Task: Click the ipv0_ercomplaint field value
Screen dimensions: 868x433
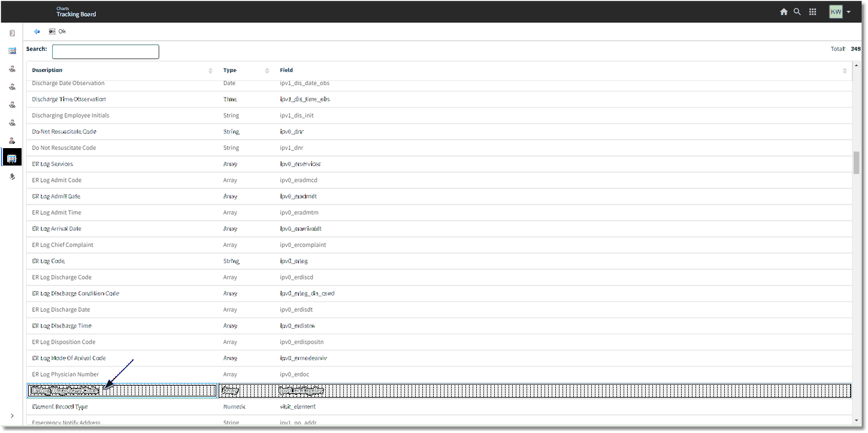Action: tap(303, 245)
